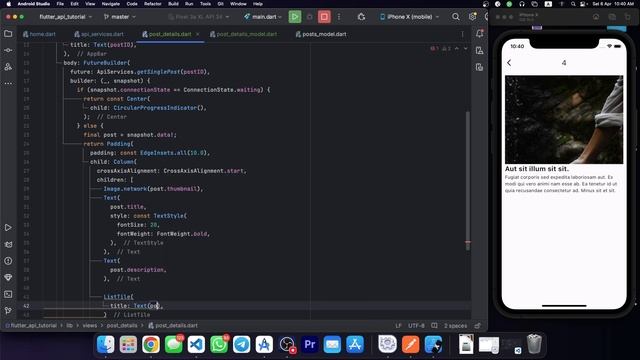Open Telegram from the Dock
This screenshot has width=640, height=360.
tap(241, 344)
